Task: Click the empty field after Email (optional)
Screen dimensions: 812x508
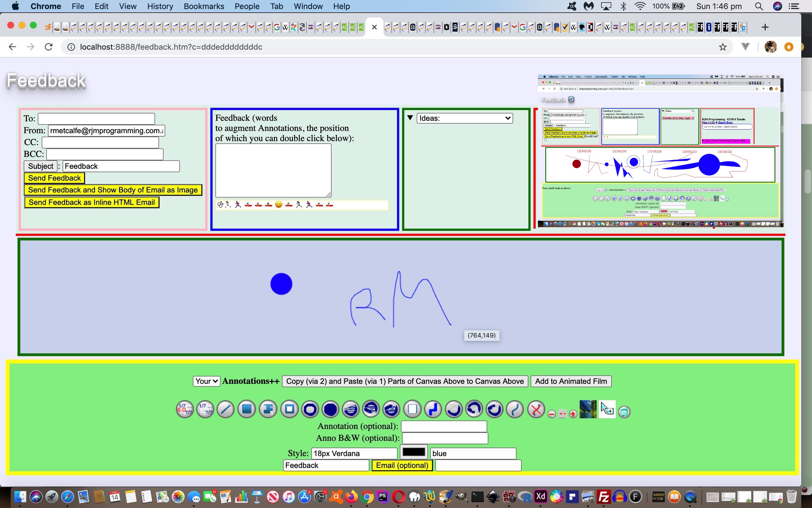Action: 478,466
